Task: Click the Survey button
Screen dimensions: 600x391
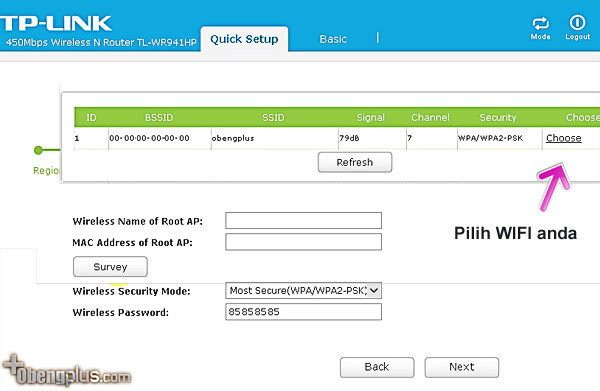Action: coord(110,267)
